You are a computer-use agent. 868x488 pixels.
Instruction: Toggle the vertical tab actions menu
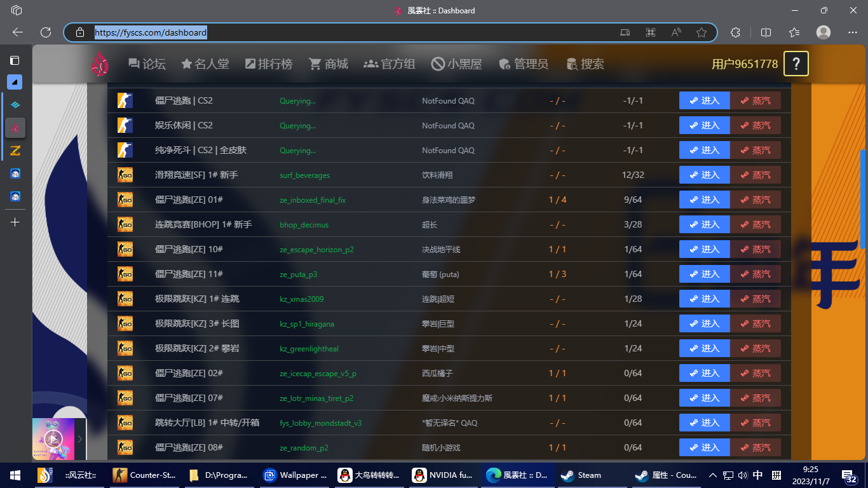(15, 60)
